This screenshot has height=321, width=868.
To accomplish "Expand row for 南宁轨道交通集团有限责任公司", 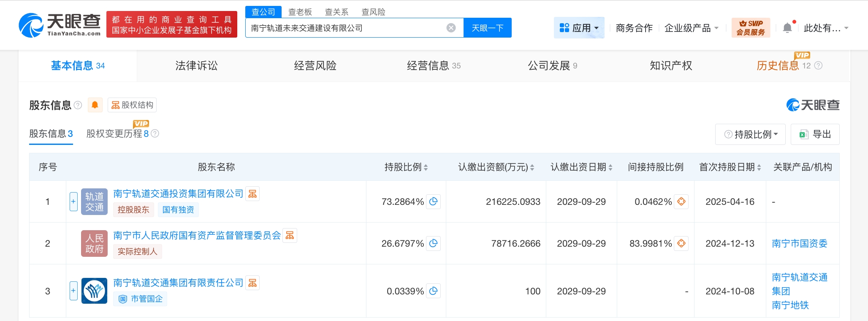I will click(73, 291).
